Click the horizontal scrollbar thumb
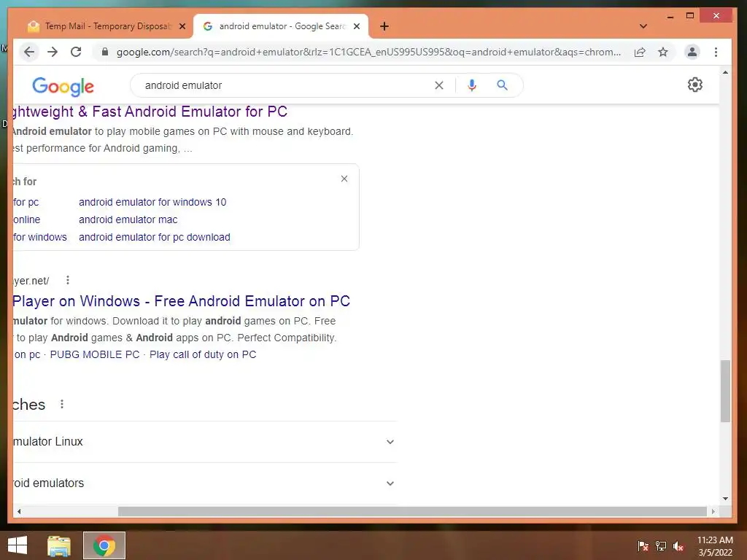747x560 pixels. click(x=412, y=511)
